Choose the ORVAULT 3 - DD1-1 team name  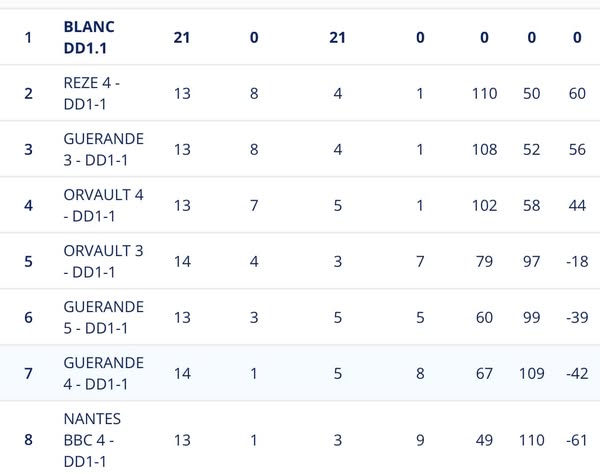click(103, 261)
